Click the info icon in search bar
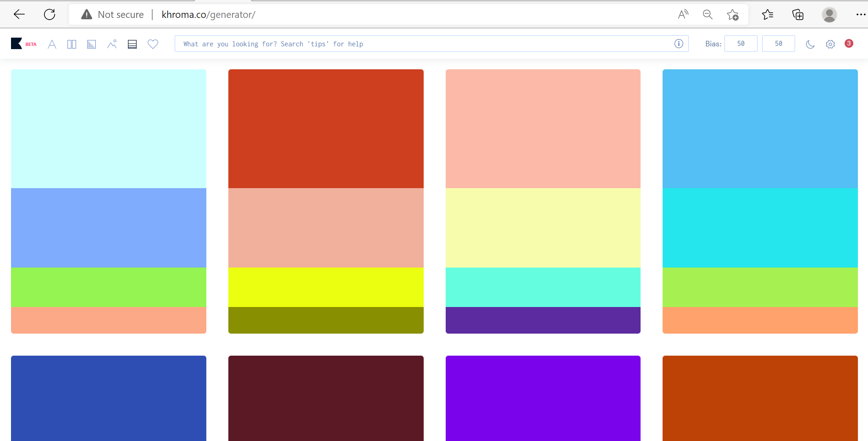 point(679,44)
